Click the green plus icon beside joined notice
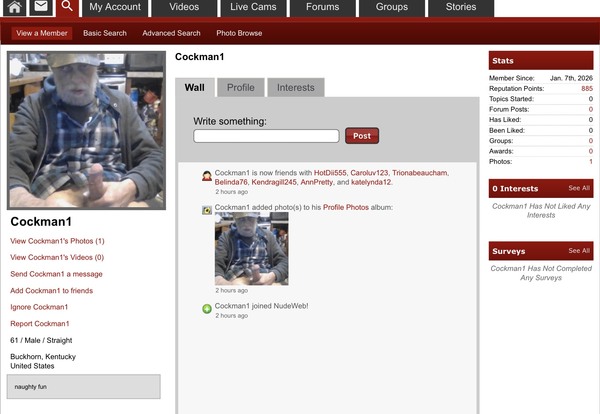Image resolution: width=600 pixels, height=414 pixels. (x=207, y=308)
